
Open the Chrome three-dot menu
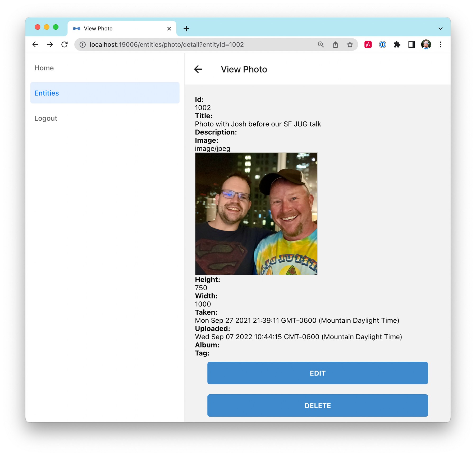[x=441, y=44]
